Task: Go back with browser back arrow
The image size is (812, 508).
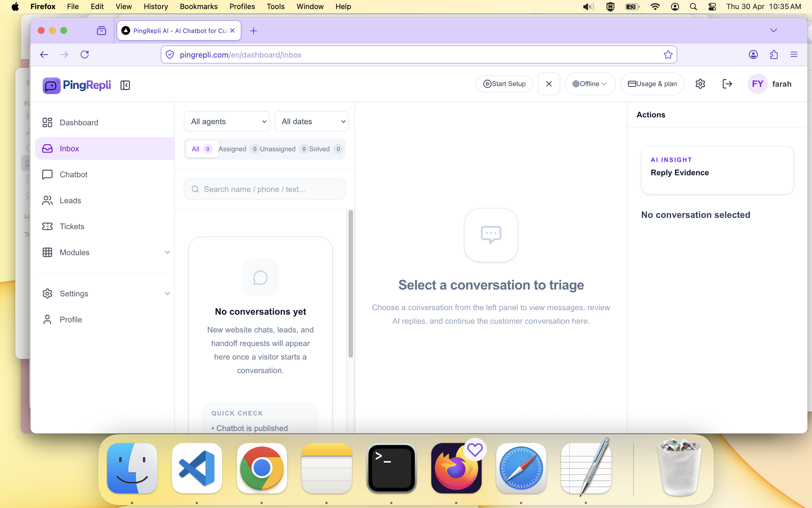Action: pos(44,54)
